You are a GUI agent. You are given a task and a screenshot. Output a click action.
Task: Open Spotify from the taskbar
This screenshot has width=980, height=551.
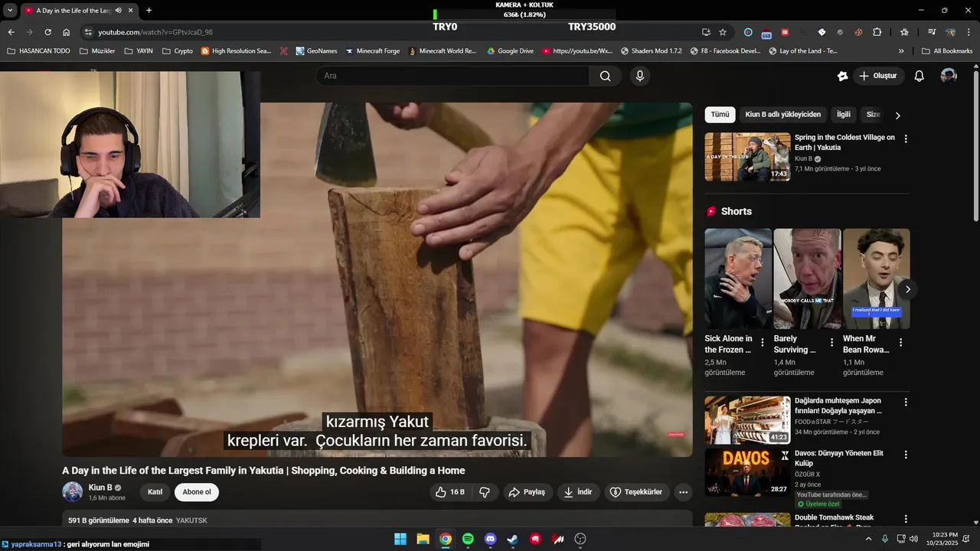[468, 539]
